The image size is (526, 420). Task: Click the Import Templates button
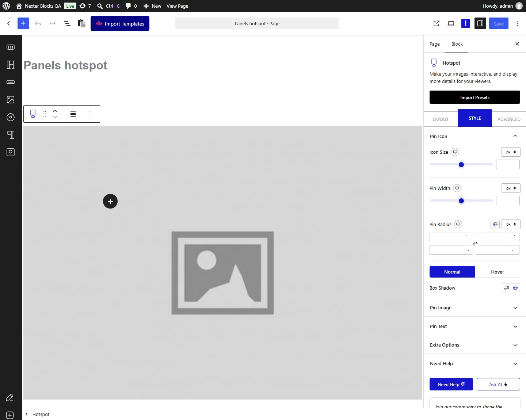120,23
